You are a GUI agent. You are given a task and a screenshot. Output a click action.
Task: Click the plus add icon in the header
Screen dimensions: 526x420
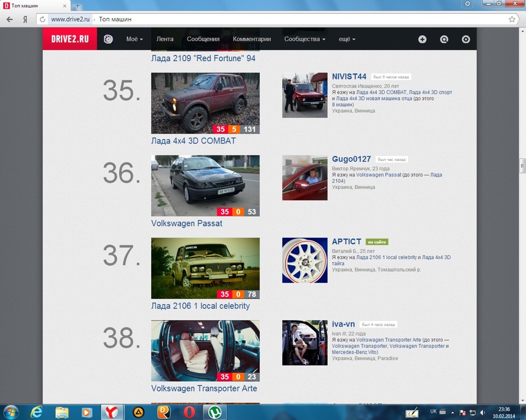click(422, 39)
